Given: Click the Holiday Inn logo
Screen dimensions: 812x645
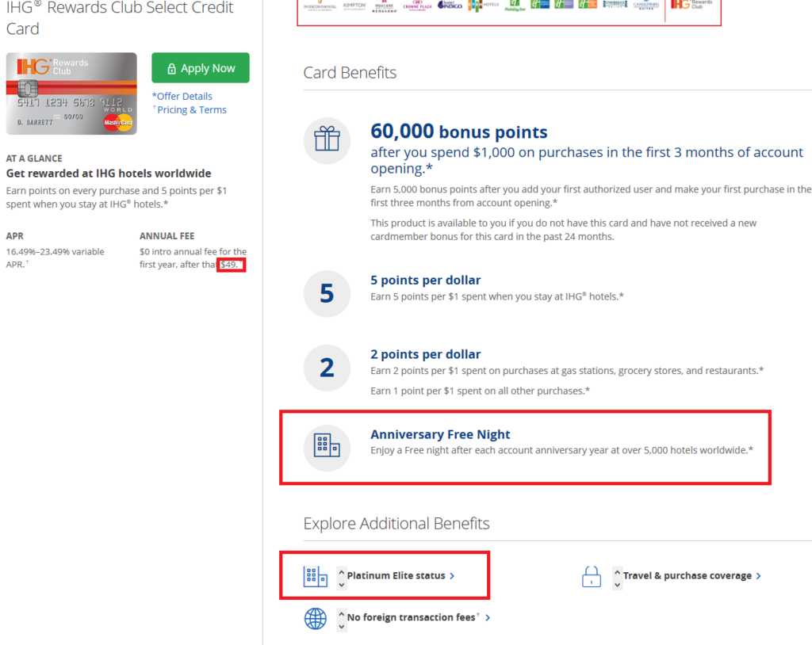Looking at the screenshot, I should [515, 6].
